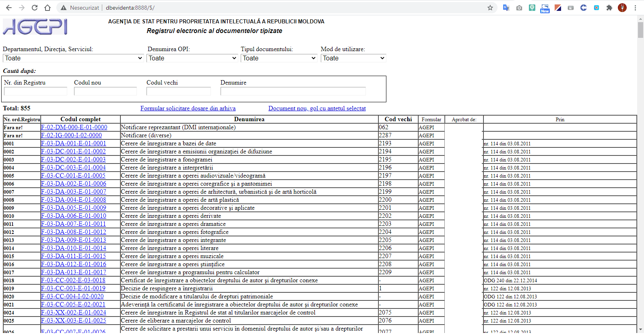Open the orange and navy triangle extension
This screenshot has width=644, height=335.
point(558,8)
